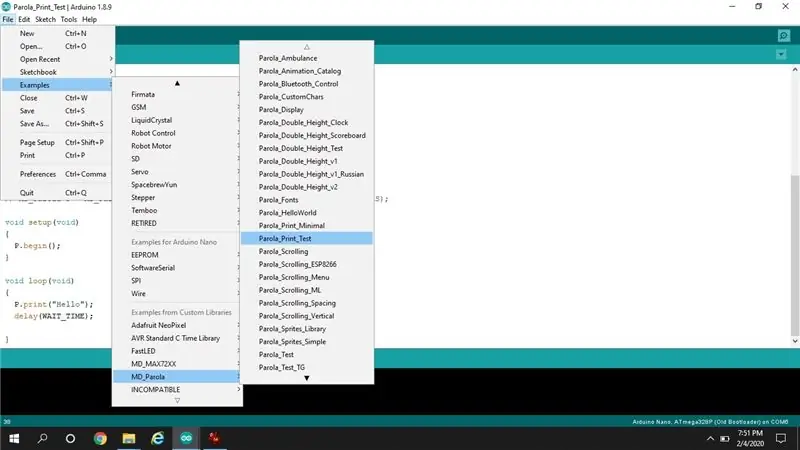The width and height of the screenshot is (800, 450).
Task: Open the Serial Monitor magnifier icon
Action: tap(784, 36)
